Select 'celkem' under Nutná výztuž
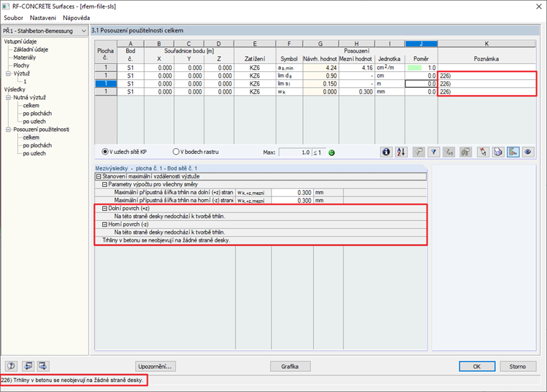 pos(31,105)
